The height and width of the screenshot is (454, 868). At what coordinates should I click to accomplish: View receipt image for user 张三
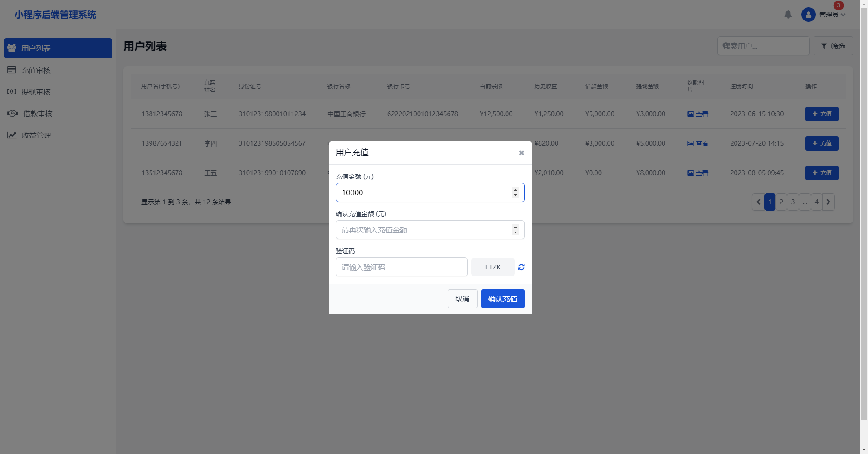[697, 114]
